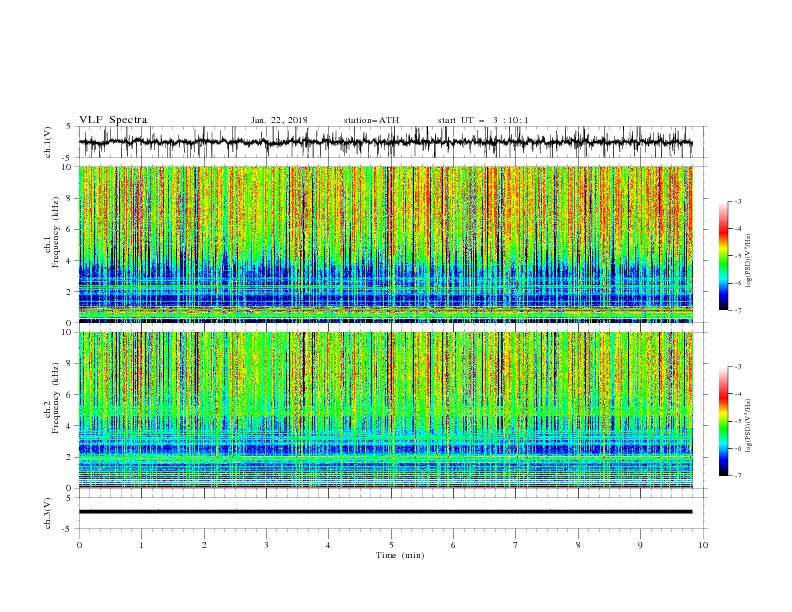Click the upper color bar's log(PSD) label

(749, 261)
